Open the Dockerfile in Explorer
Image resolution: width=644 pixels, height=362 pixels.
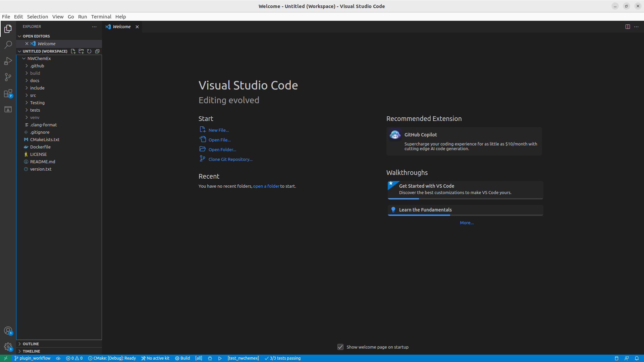pos(59,147)
